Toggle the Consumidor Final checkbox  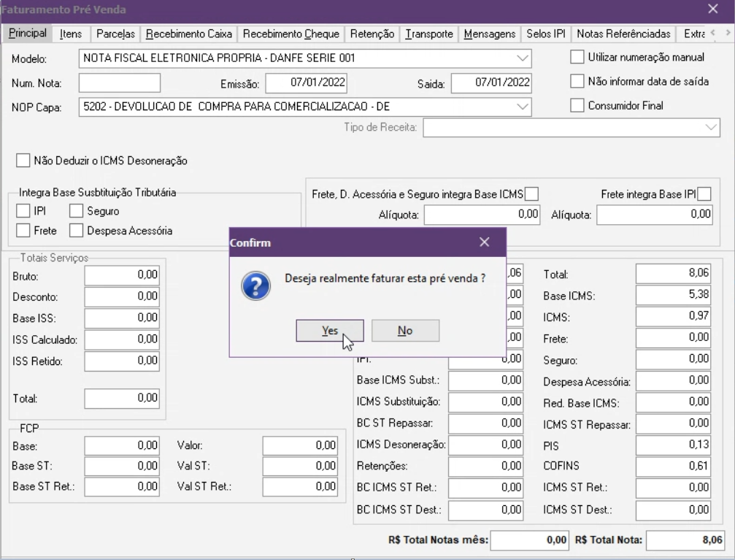click(577, 105)
